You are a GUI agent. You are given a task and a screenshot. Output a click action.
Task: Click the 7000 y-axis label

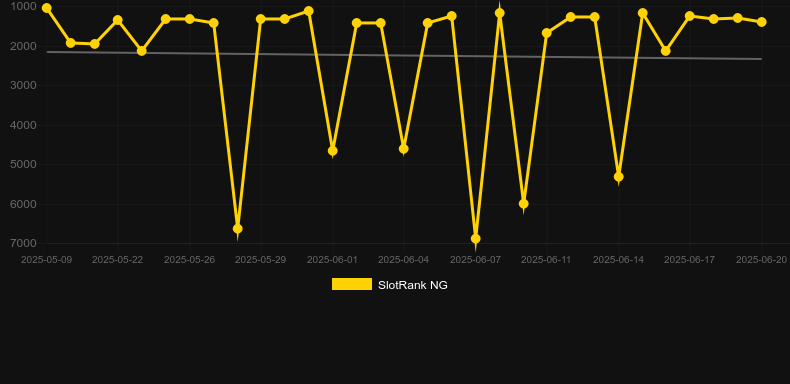tap(23, 243)
